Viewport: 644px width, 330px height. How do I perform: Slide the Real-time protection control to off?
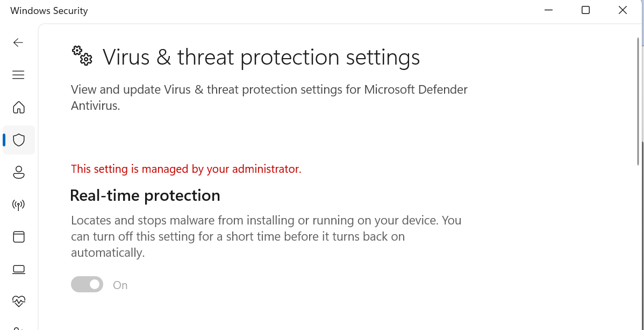pyautogui.click(x=87, y=284)
